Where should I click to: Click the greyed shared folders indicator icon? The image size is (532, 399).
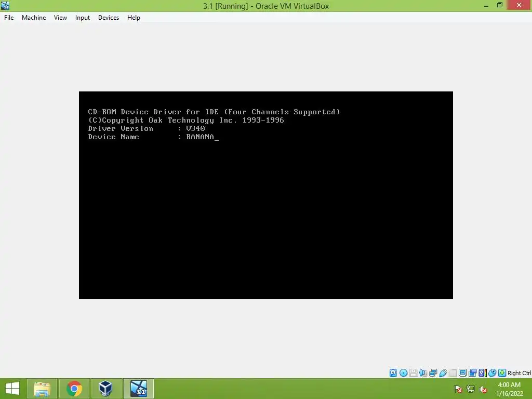(453, 373)
